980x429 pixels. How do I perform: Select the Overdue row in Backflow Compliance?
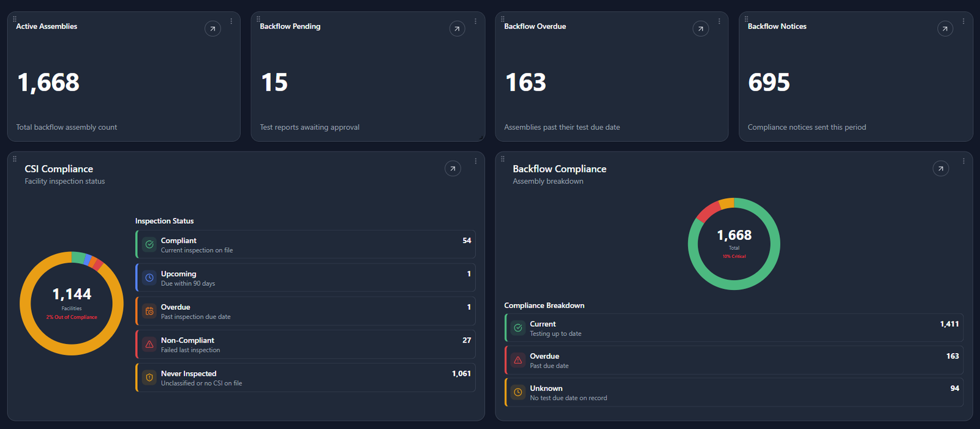[x=734, y=360]
